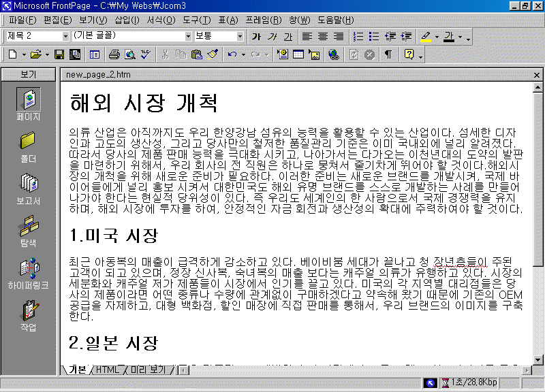Open the highlight color dropdown arrow

click(437, 37)
